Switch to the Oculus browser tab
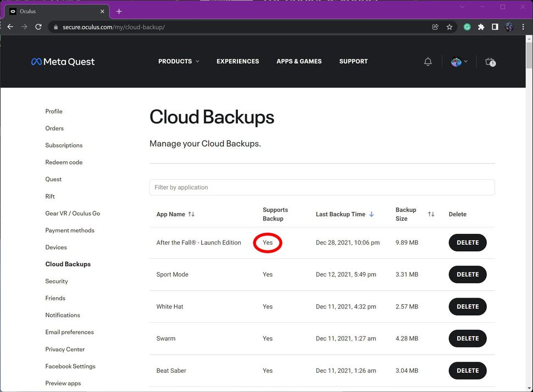533x392 pixels. point(55,11)
